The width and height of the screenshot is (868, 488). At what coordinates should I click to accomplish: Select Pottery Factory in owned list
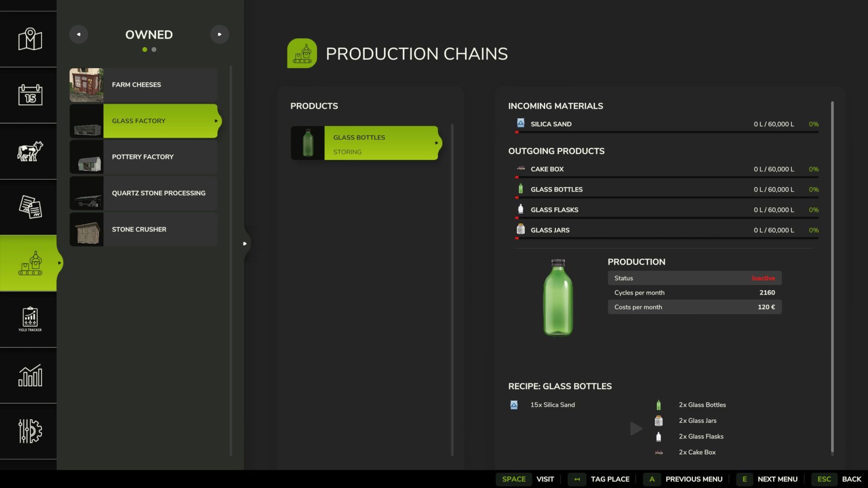click(x=143, y=157)
